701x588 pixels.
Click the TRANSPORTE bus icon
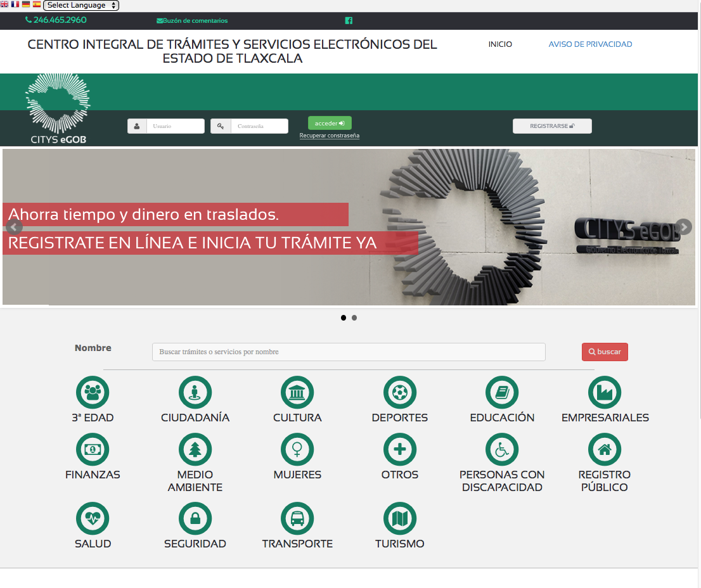pyautogui.click(x=297, y=518)
